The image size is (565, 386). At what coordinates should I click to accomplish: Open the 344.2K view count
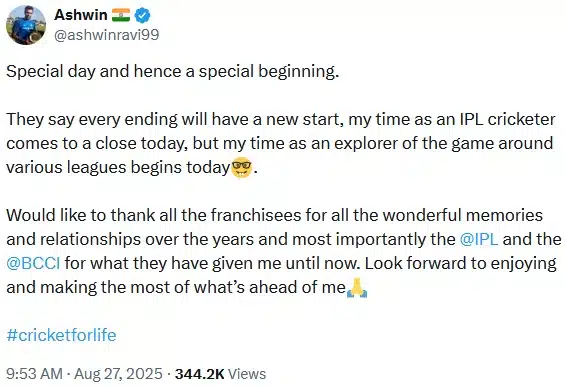tap(200, 374)
